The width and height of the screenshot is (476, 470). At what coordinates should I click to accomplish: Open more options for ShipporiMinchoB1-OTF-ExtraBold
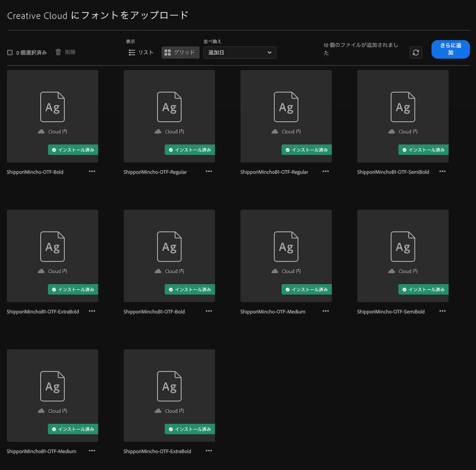pyautogui.click(x=92, y=311)
